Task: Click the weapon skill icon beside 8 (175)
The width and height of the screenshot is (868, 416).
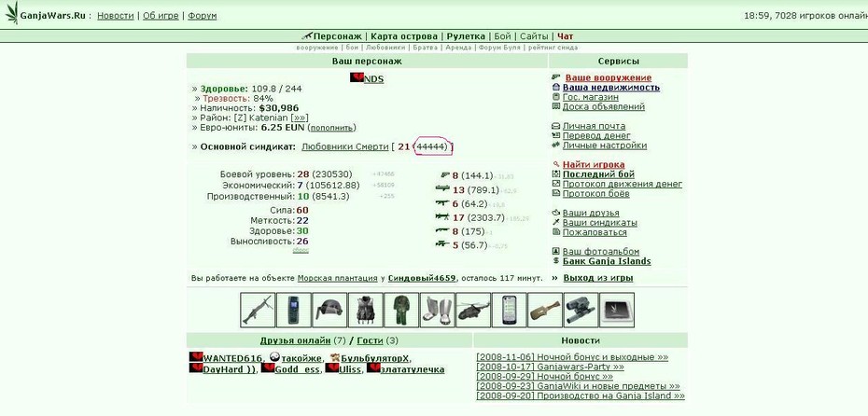Action: pyautogui.click(x=442, y=230)
